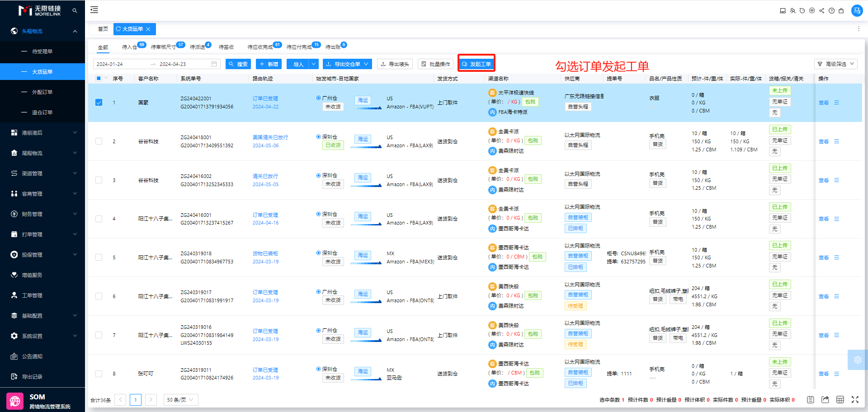Viewport: 868px width, 412px height.
Task: Switch to the 首页 tab
Action: pos(103,29)
